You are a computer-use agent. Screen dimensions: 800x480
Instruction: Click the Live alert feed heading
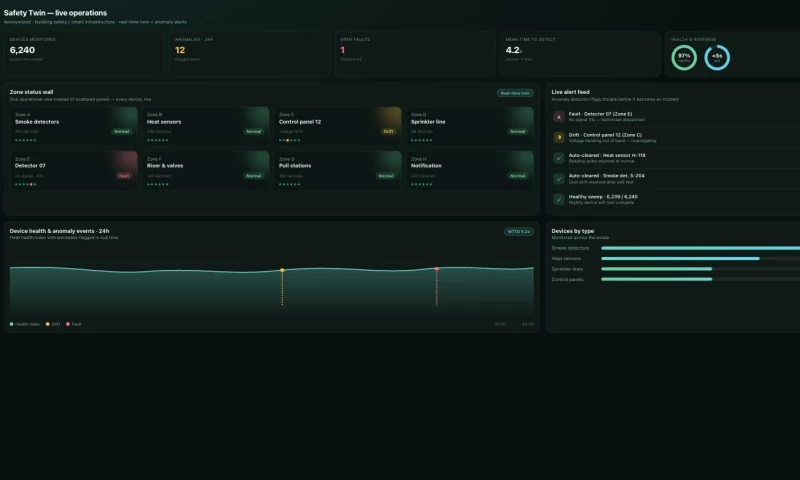[x=570, y=92]
